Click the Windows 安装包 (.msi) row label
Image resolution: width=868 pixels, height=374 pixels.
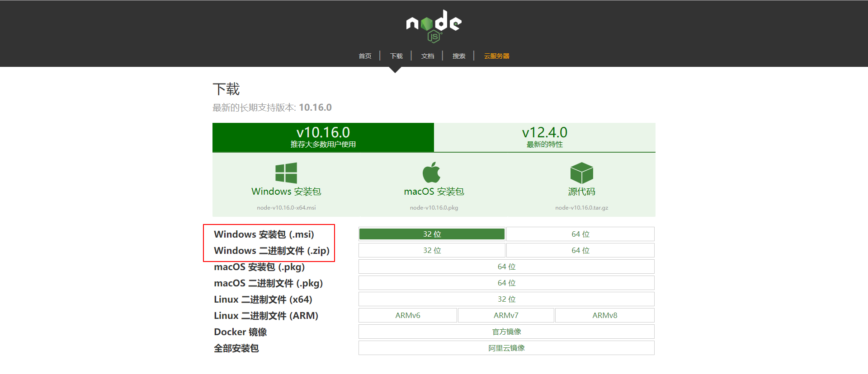(264, 234)
